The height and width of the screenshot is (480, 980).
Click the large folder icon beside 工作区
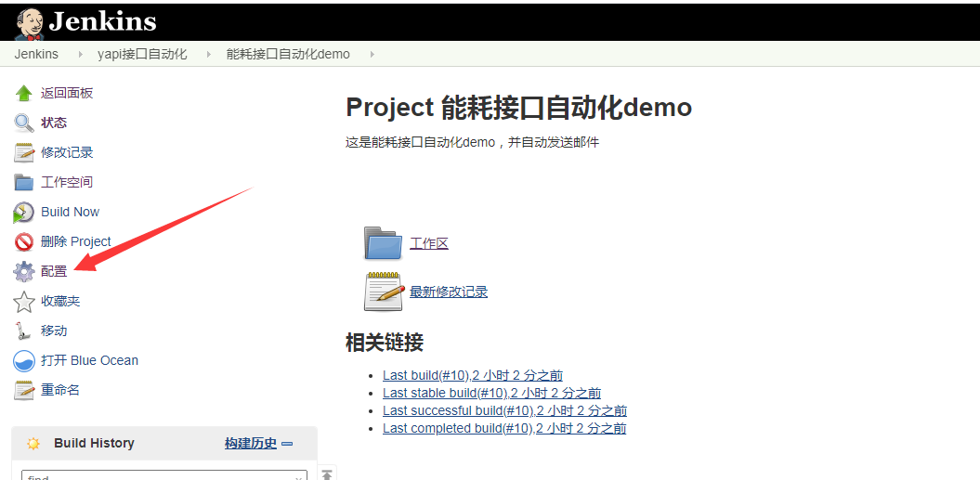point(383,243)
